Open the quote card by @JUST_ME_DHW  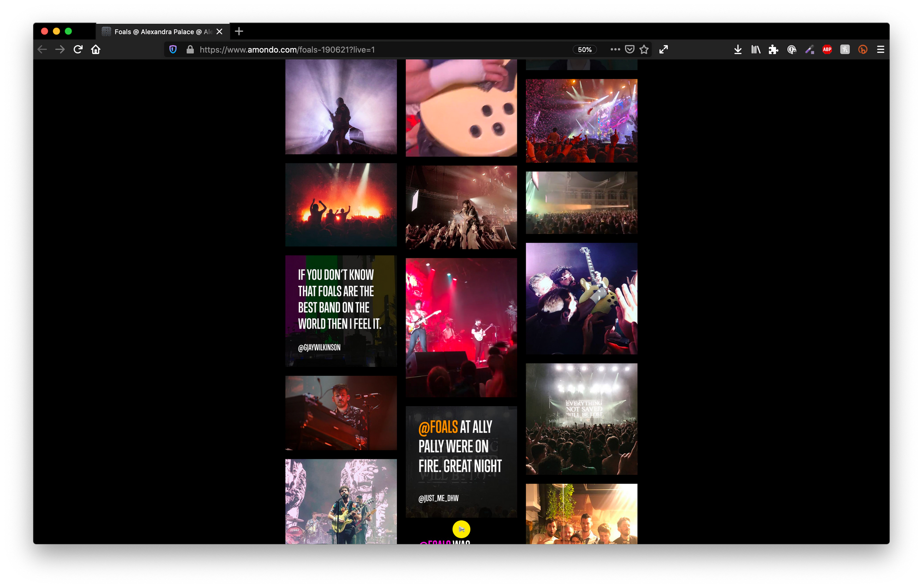(461, 462)
